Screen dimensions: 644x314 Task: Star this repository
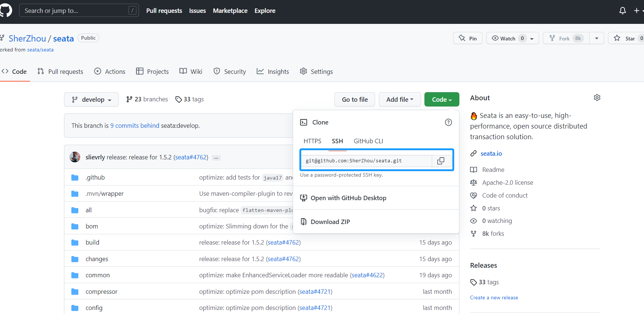[x=625, y=38]
